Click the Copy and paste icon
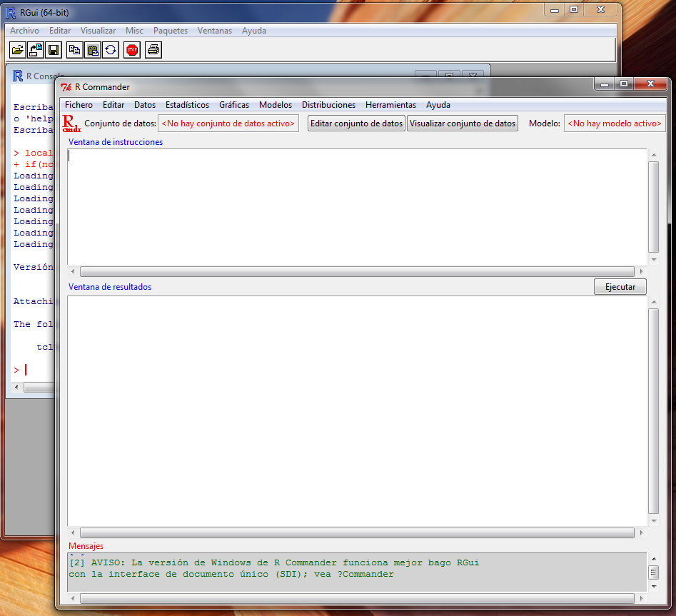Viewport: 676px width, 616px height. coord(111,50)
